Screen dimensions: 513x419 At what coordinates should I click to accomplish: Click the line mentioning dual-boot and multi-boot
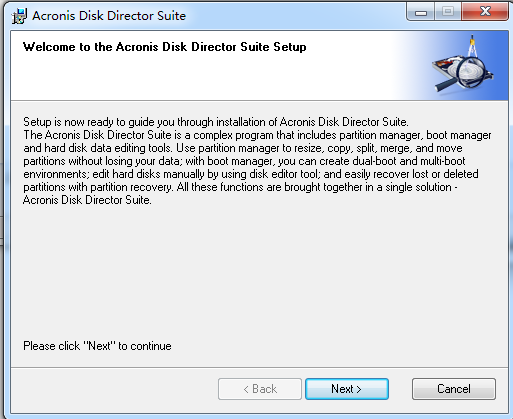[244, 161]
